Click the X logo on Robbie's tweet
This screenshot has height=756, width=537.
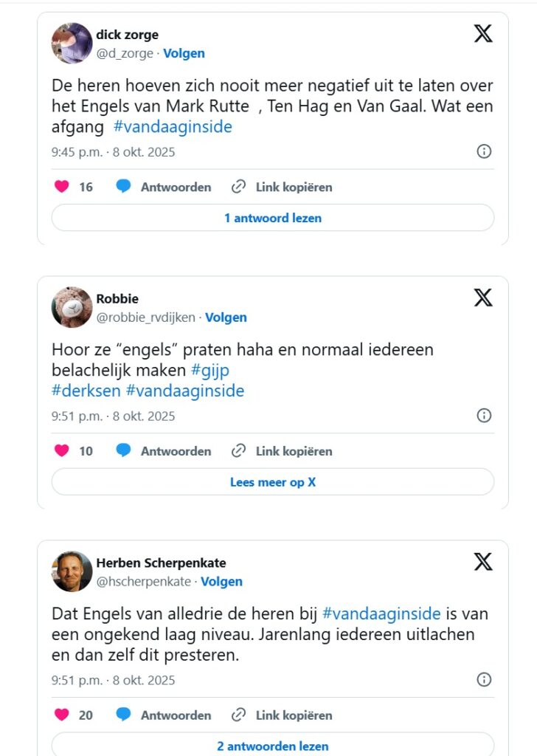(x=483, y=298)
